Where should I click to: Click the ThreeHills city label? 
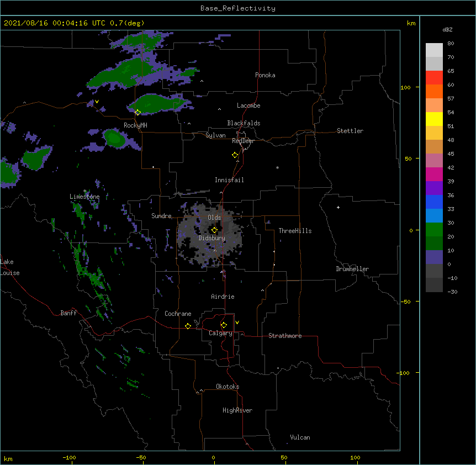[295, 231]
